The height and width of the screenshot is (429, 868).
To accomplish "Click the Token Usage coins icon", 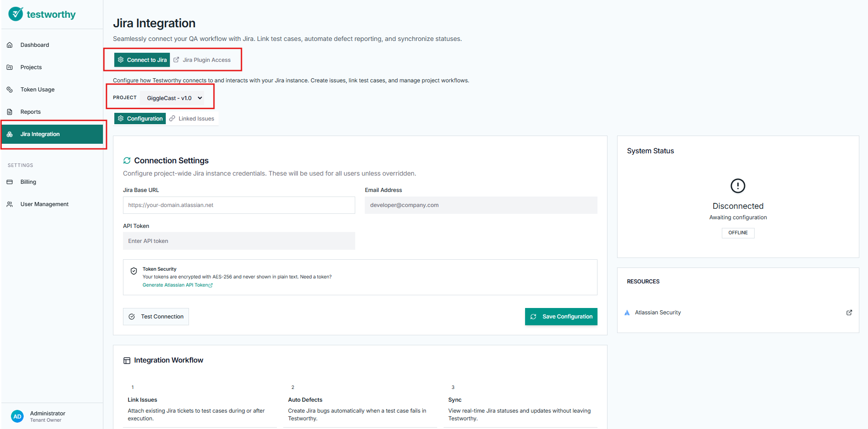I will tap(10, 90).
